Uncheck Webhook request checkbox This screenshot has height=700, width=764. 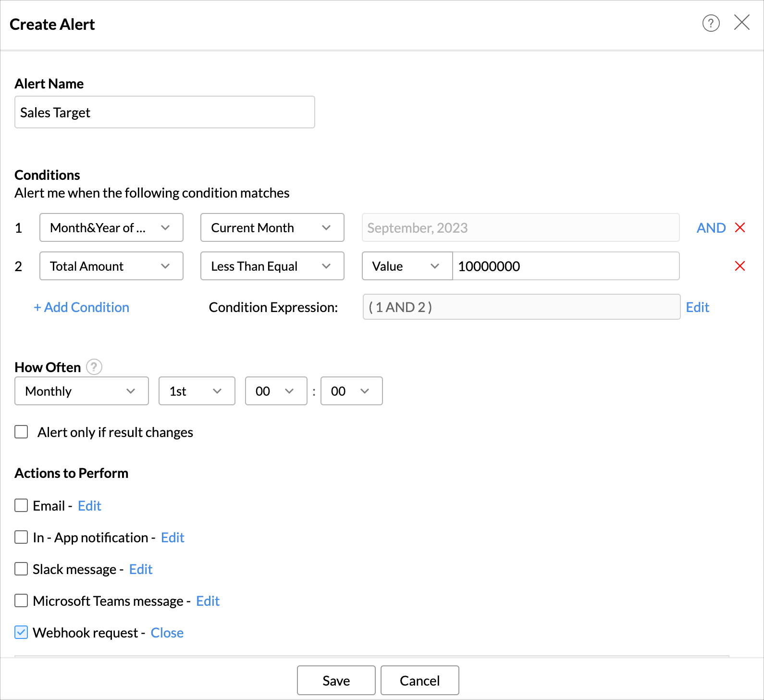[x=21, y=632]
